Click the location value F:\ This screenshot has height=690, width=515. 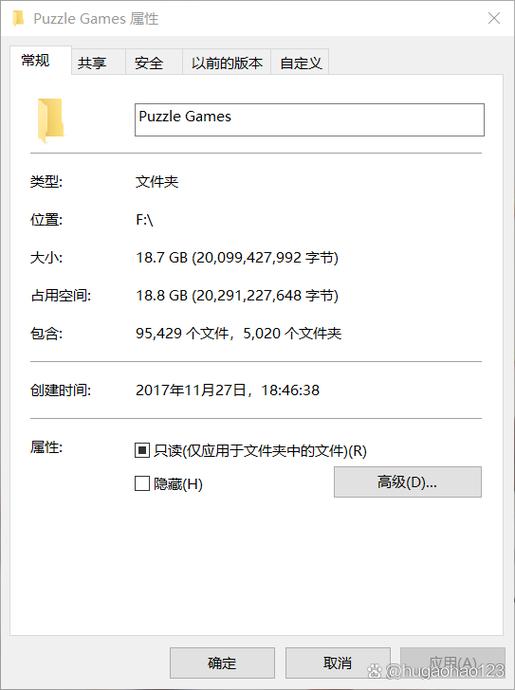point(144,220)
